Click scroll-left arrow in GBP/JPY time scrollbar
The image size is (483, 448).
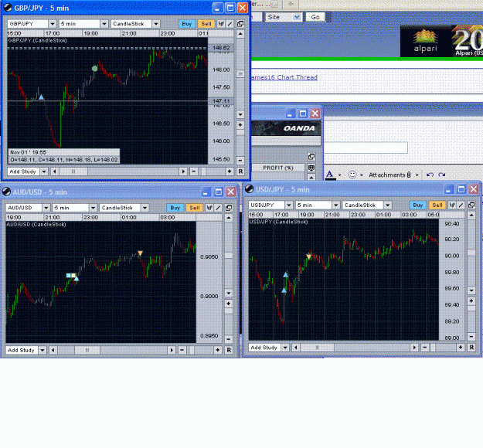[x=55, y=171]
